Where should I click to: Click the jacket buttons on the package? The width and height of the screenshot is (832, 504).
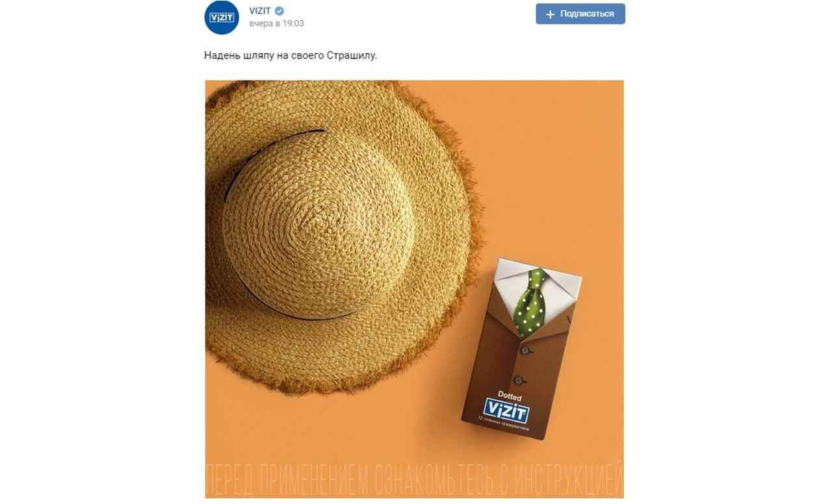tap(521, 366)
